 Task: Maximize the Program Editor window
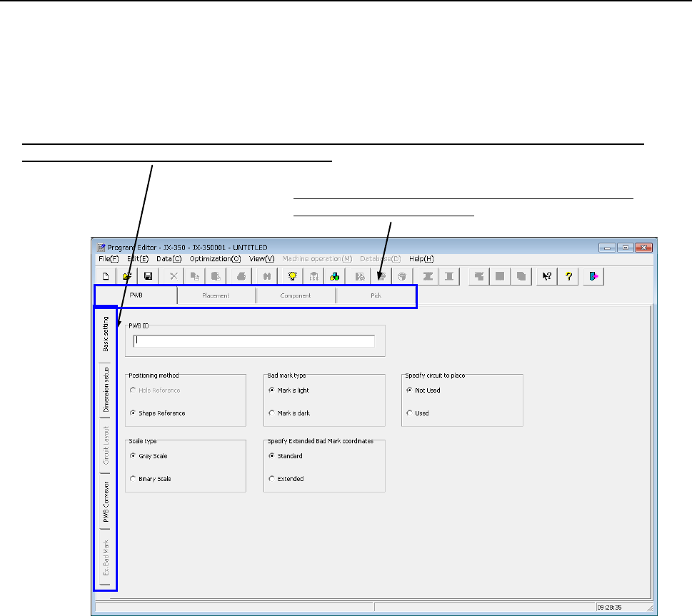(x=625, y=248)
